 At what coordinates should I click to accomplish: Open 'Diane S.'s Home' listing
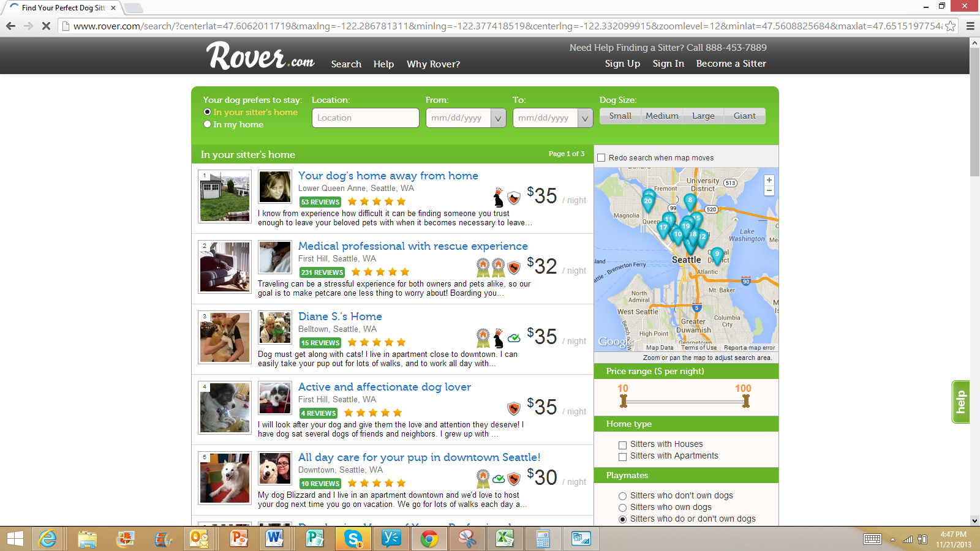340,317
